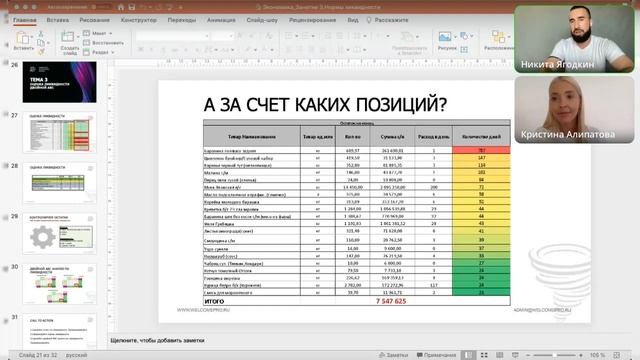640x360 pixels.
Task: Expand the Create slide dropdown arrow
Action: coord(78,37)
